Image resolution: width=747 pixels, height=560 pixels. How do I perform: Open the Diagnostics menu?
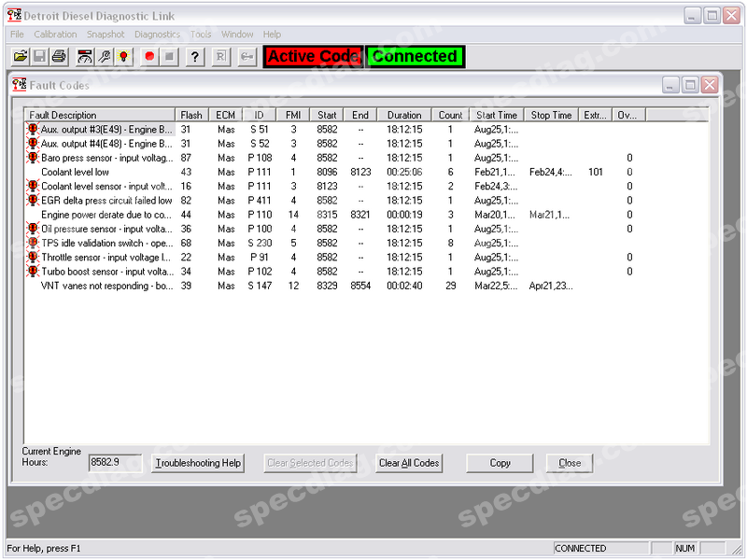[157, 35]
